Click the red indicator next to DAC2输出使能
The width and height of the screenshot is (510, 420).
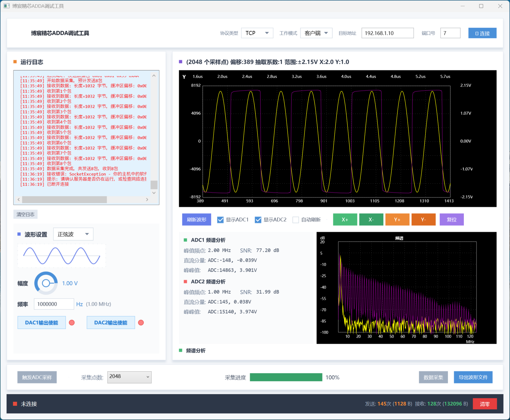click(141, 322)
